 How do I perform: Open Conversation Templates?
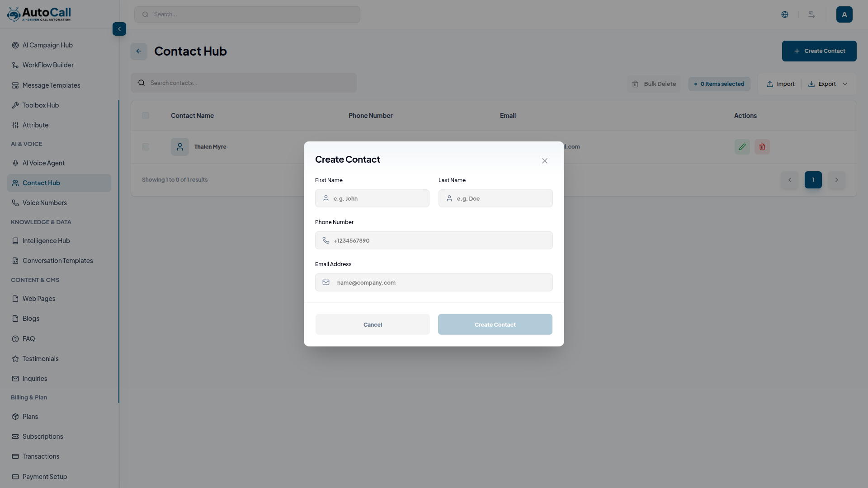[x=59, y=261]
